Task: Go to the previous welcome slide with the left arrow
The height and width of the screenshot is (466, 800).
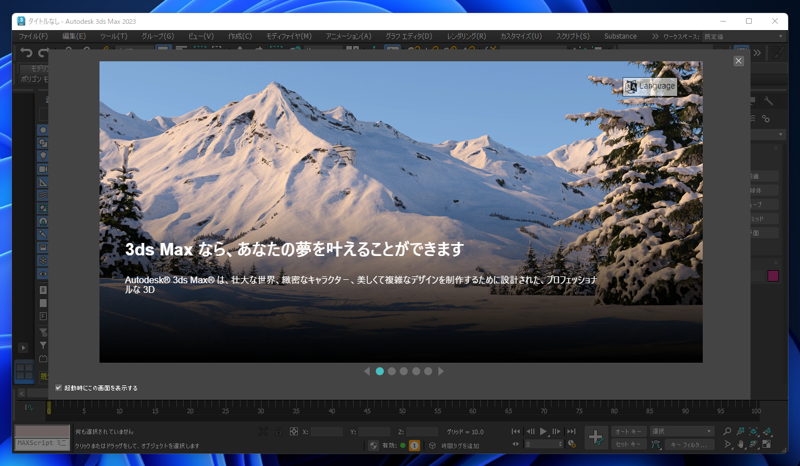Action: click(x=367, y=371)
